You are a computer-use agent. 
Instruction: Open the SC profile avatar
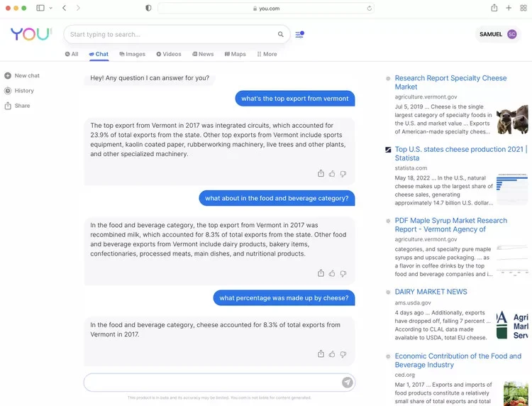[511, 34]
